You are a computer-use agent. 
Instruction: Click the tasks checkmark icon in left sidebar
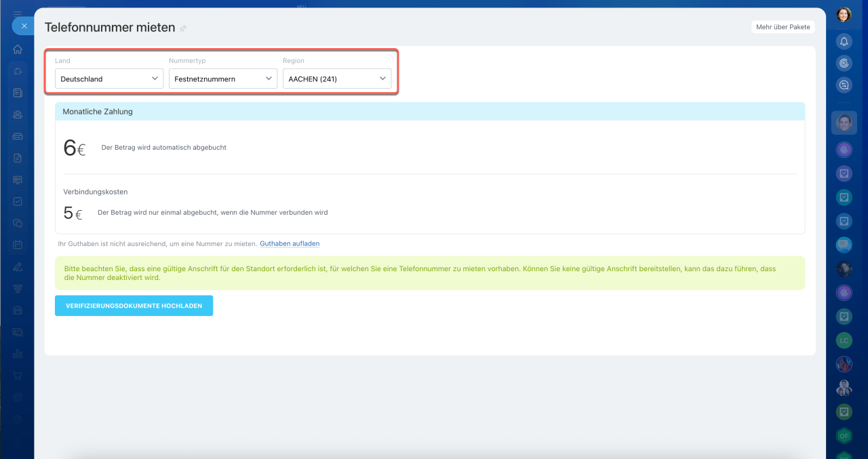coord(18,201)
